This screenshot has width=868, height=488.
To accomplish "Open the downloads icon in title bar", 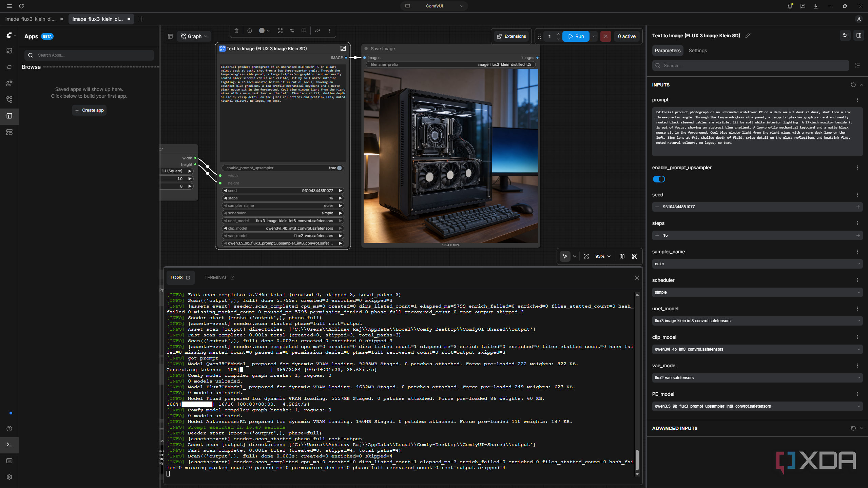I will pyautogui.click(x=816, y=6).
